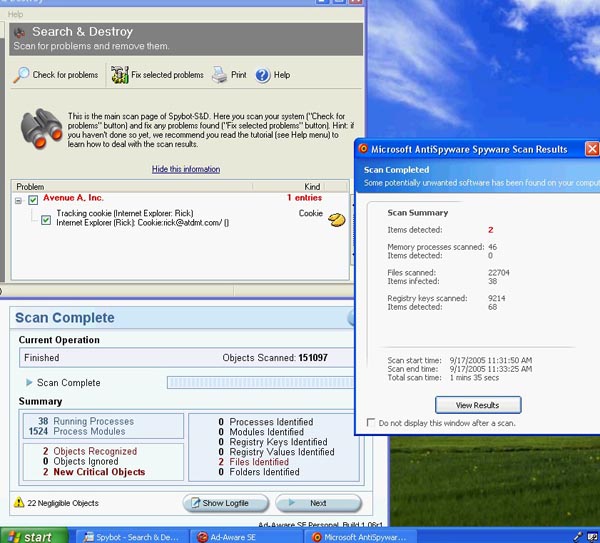Click the Microsoft AntiSpyware title bar icon
600x543 pixels.
point(363,148)
